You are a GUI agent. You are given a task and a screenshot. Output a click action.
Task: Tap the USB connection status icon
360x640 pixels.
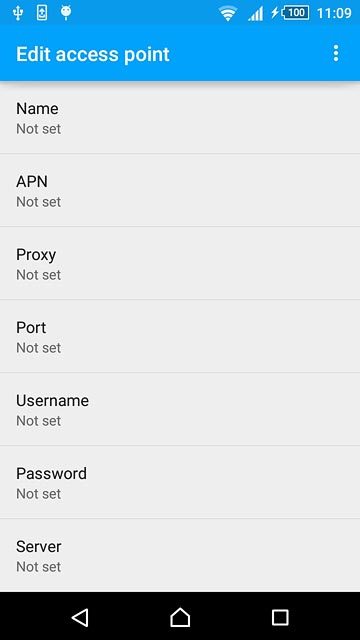pyautogui.click(x=18, y=13)
